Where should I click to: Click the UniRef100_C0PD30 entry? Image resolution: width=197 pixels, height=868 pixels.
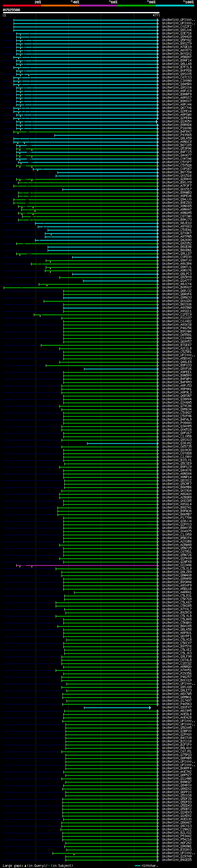click(x=177, y=257)
